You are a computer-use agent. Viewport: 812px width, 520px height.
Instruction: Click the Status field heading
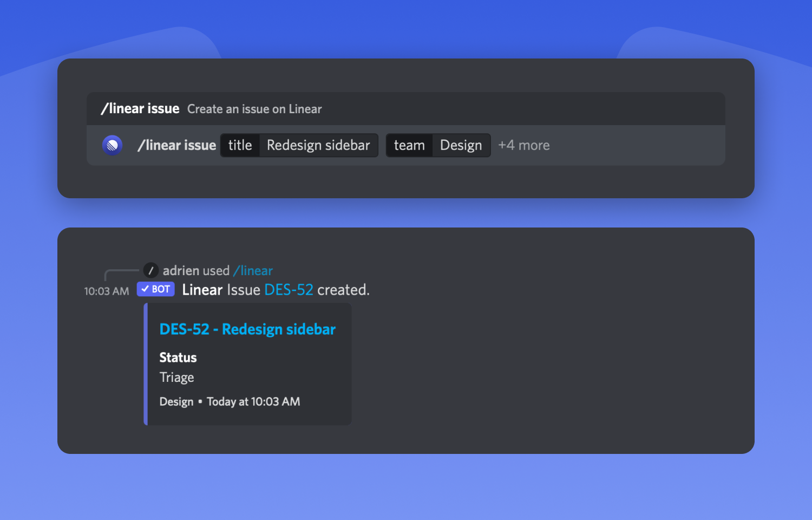pyautogui.click(x=178, y=357)
